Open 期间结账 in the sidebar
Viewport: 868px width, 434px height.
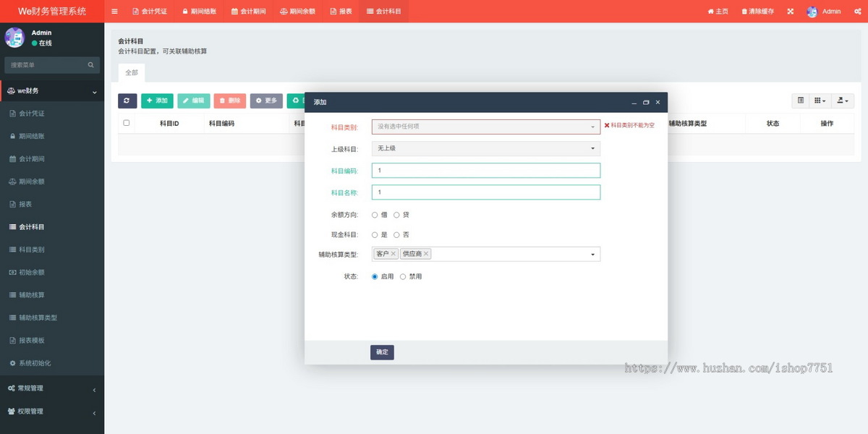pyautogui.click(x=52, y=136)
